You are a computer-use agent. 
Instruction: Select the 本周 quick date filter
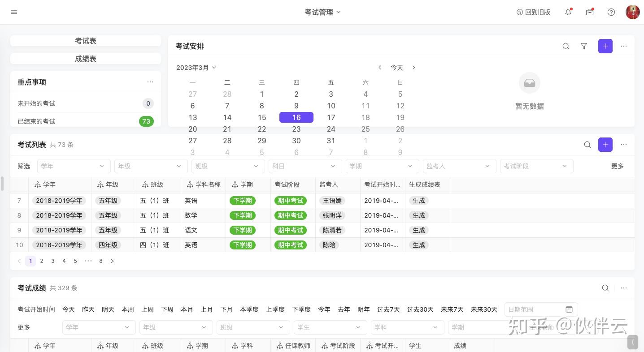(128, 309)
